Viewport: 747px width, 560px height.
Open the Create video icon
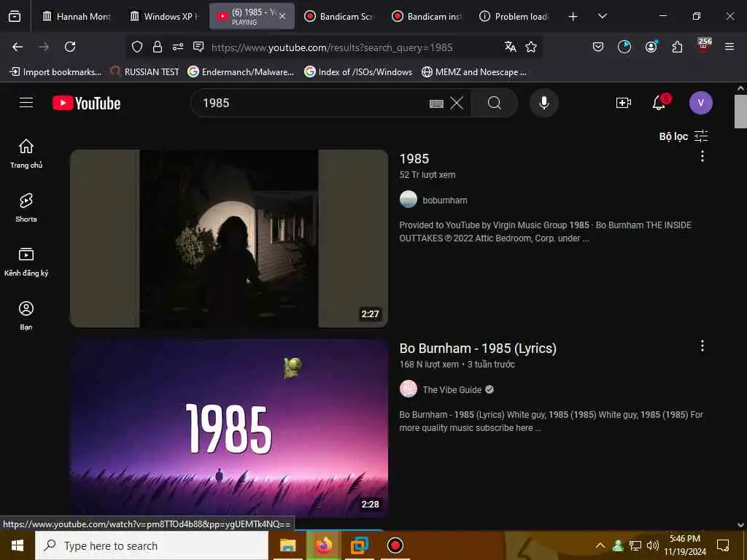[x=624, y=103]
